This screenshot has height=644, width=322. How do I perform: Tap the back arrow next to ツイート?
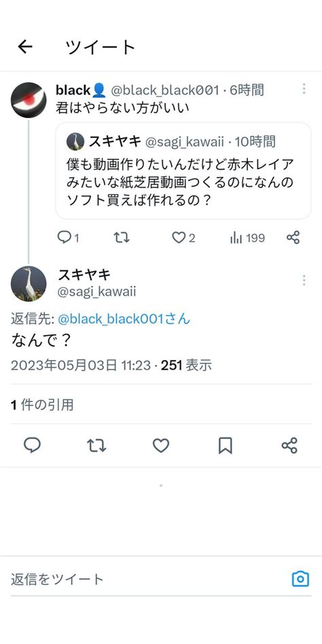[x=25, y=48]
